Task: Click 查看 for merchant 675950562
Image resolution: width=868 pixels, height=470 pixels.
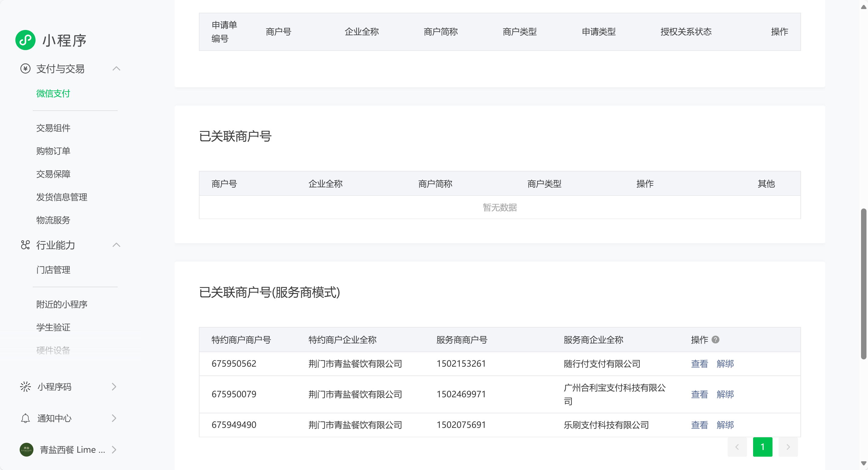Action: [x=699, y=364]
